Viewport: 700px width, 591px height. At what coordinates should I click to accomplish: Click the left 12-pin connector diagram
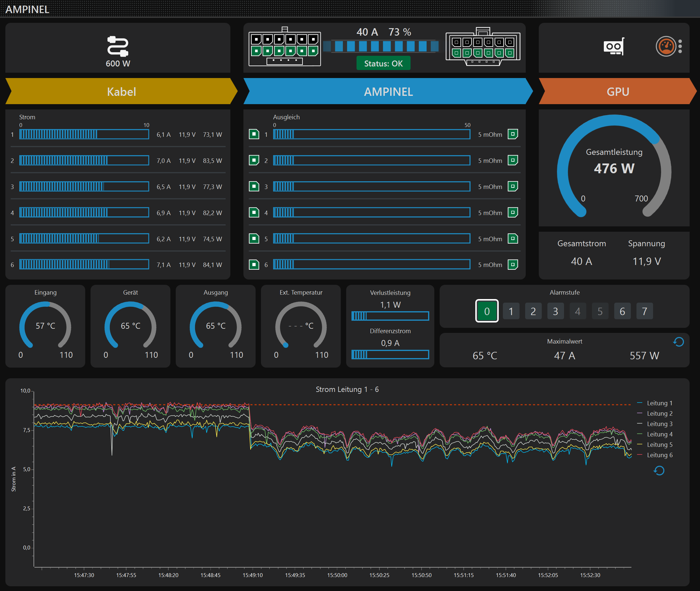coord(285,47)
